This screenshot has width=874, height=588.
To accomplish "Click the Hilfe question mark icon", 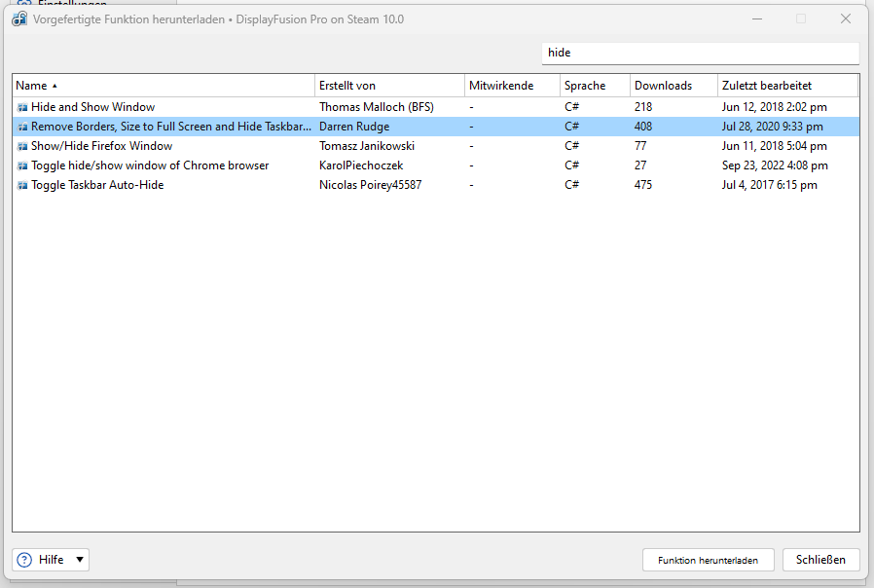I will [x=24, y=560].
